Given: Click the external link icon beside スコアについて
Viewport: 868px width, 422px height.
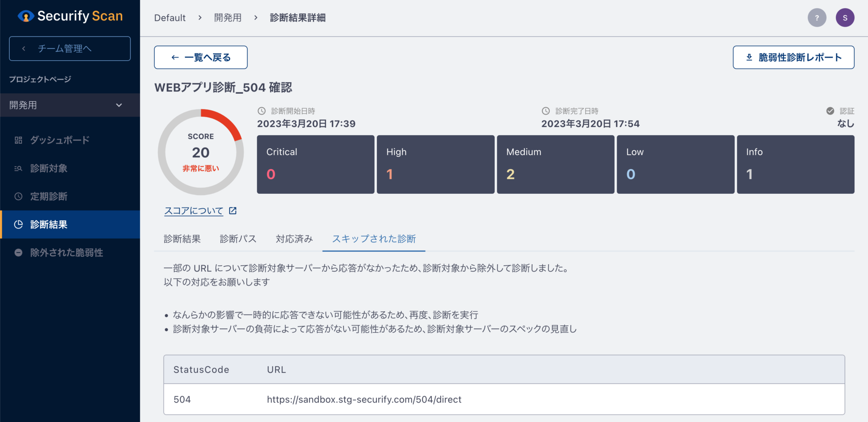Looking at the screenshot, I should click(x=232, y=210).
